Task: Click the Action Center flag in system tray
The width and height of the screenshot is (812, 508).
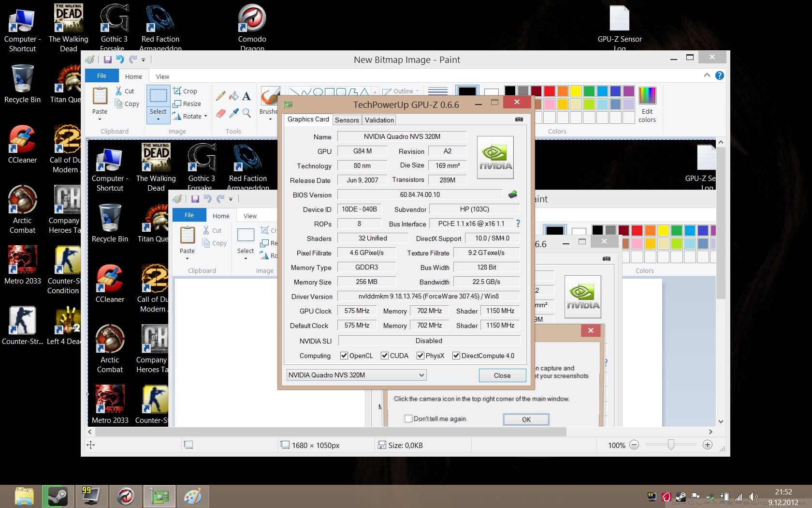Action: click(x=696, y=497)
